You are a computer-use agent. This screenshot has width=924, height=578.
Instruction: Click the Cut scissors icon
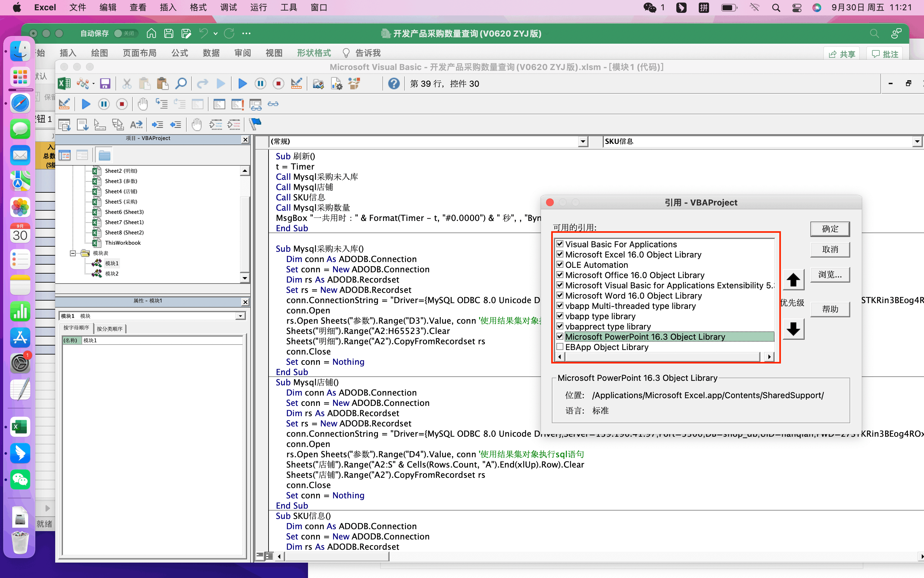(127, 84)
